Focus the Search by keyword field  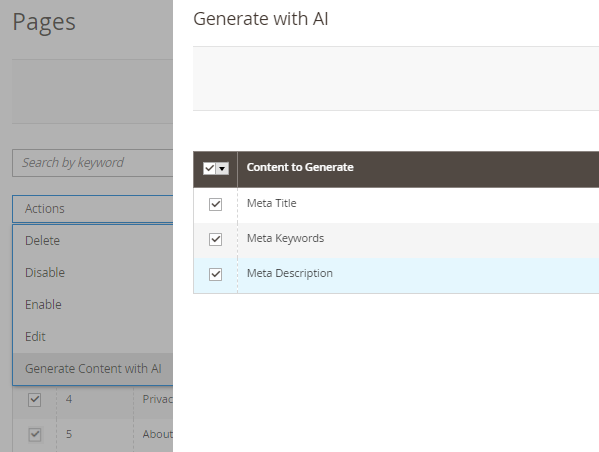coord(93,163)
